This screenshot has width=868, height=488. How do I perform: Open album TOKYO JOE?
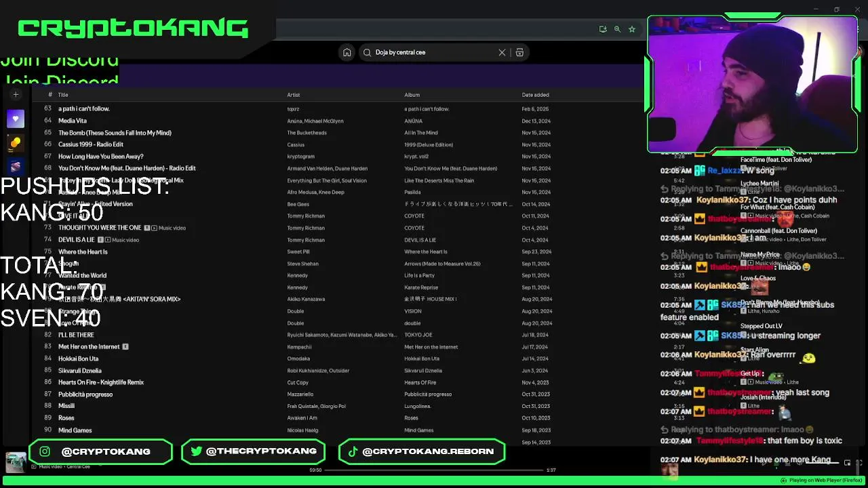click(x=418, y=335)
